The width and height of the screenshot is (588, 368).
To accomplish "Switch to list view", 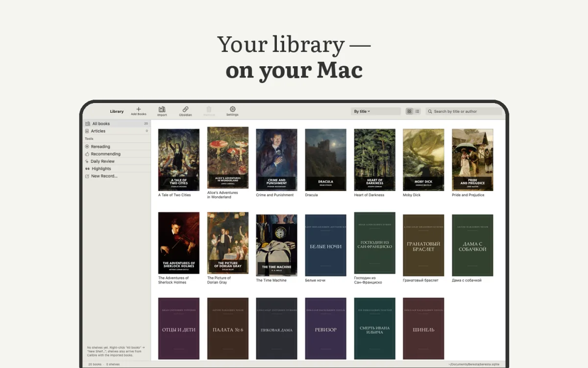I will coord(417,111).
